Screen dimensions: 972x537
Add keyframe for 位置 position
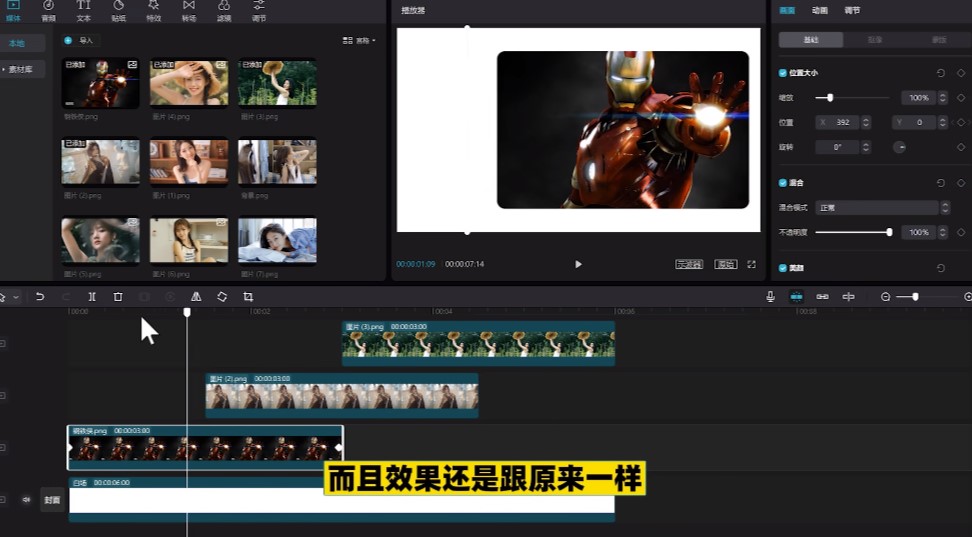pos(961,123)
